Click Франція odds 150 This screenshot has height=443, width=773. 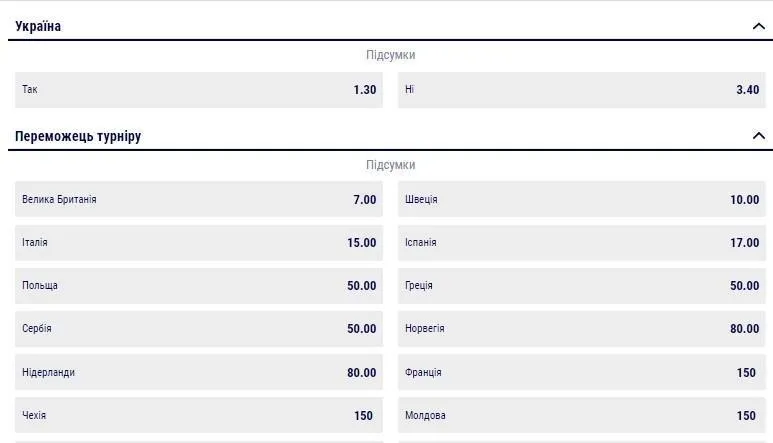[581, 373]
